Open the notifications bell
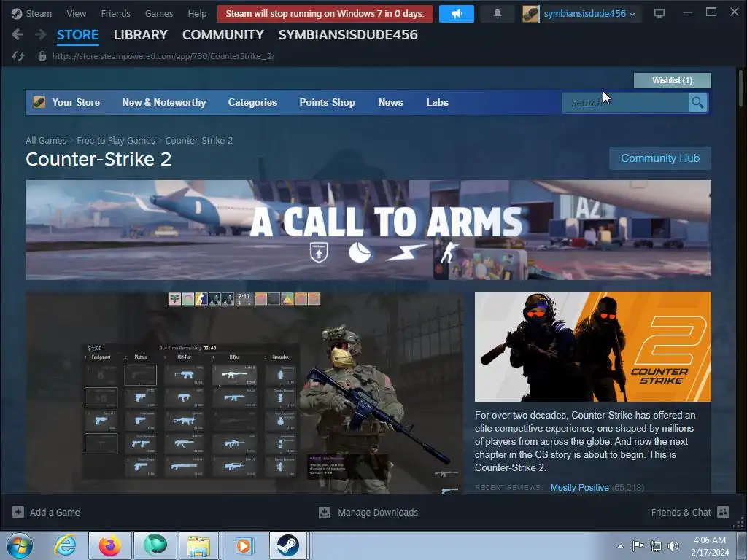The image size is (747, 560). click(498, 14)
